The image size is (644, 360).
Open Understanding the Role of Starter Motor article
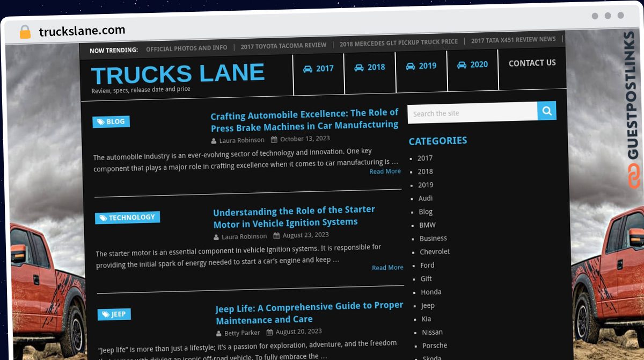coord(294,217)
